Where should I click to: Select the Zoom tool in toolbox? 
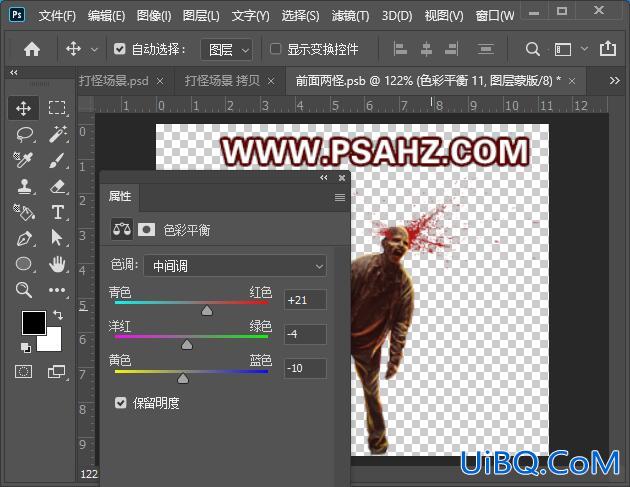pyautogui.click(x=24, y=290)
